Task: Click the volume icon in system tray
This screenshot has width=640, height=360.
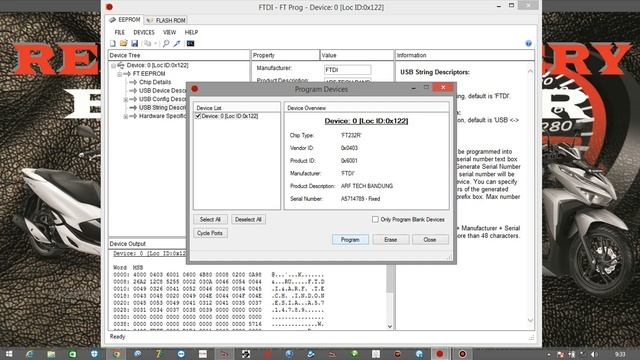Action: [594, 354]
